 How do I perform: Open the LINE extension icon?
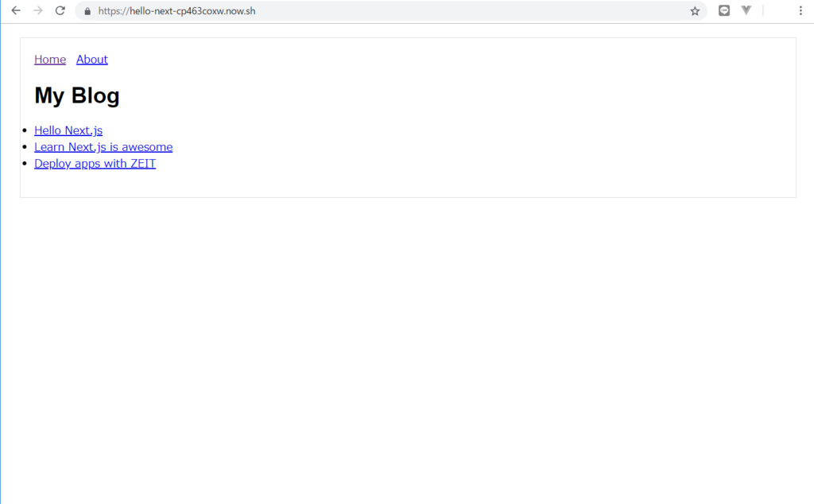click(x=723, y=10)
